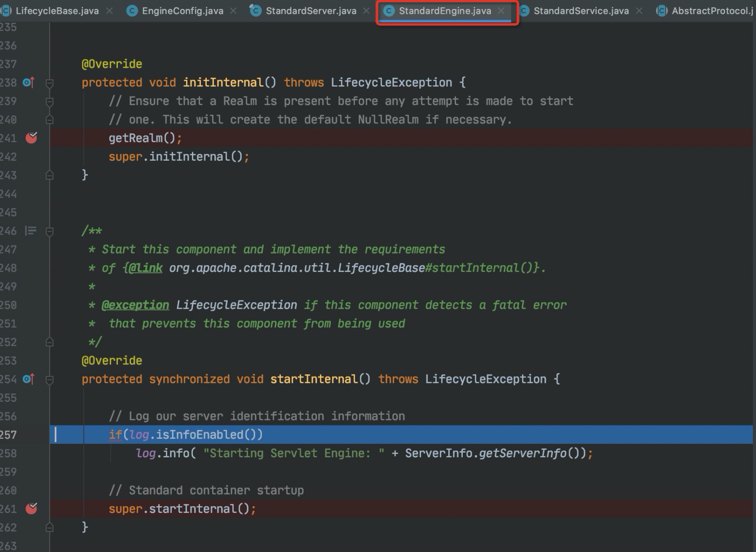The image size is (756, 552).
Task: Click the override gutter icon on line 238
Action: coord(28,82)
